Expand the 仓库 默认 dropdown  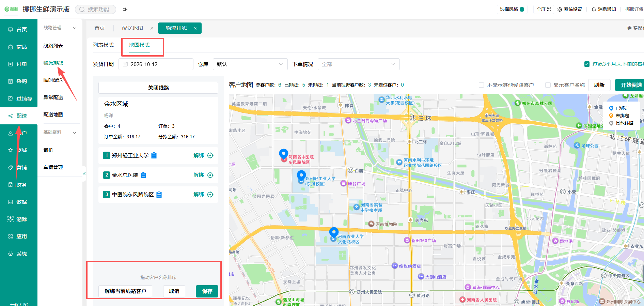(250, 64)
